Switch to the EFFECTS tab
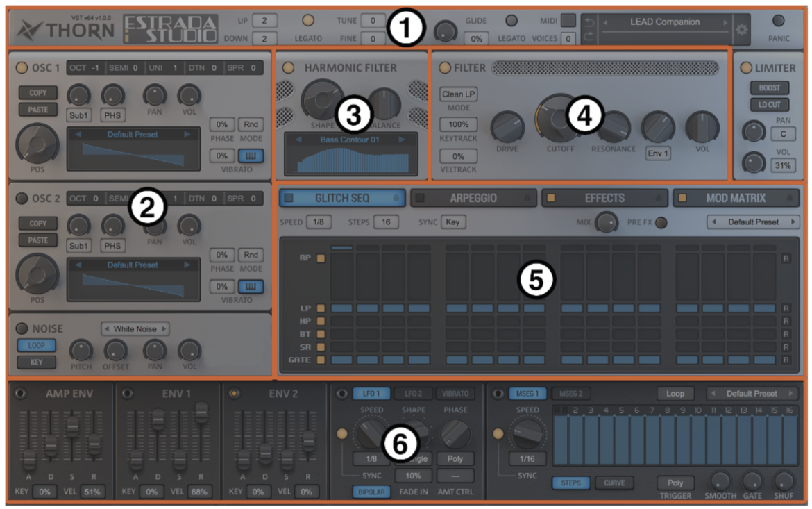The height and width of the screenshot is (509, 812). (x=604, y=198)
